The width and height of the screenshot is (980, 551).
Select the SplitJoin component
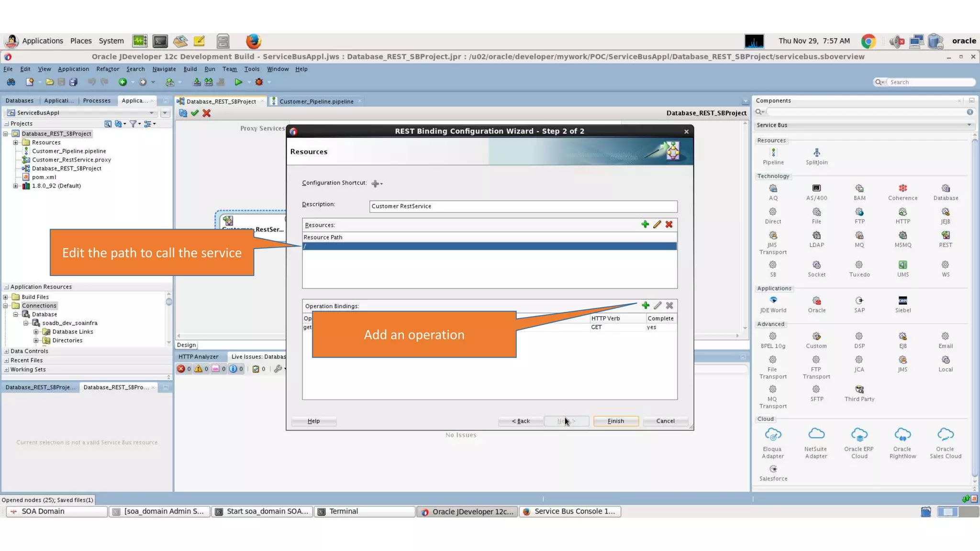[816, 156]
